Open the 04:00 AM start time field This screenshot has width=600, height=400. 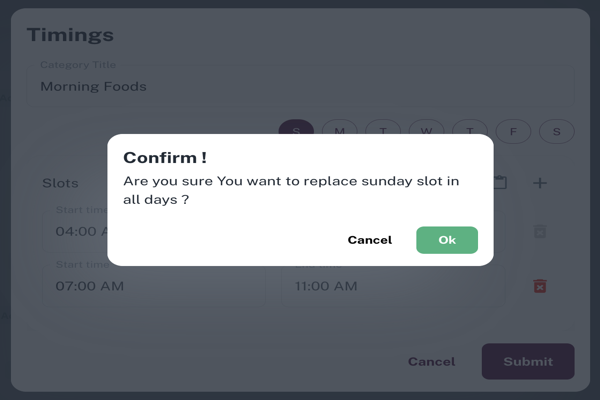pos(75,231)
